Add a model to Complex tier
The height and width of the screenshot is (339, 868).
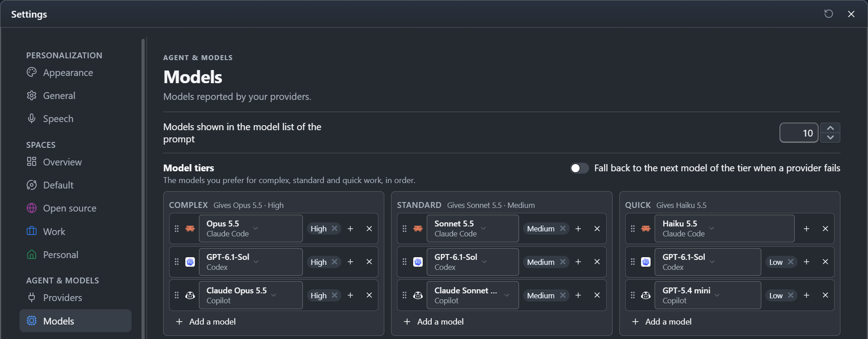[206, 321]
